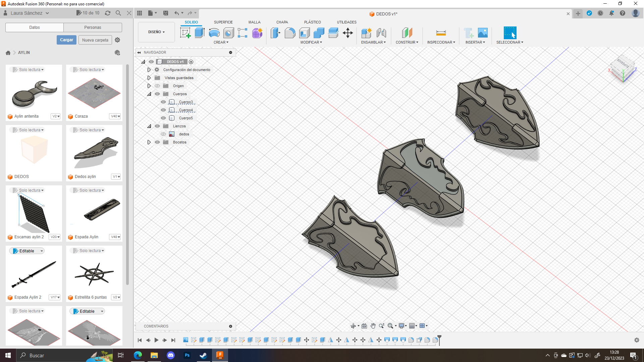Click the Extrude tool icon
644x362 pixels.
click(200, 33)
